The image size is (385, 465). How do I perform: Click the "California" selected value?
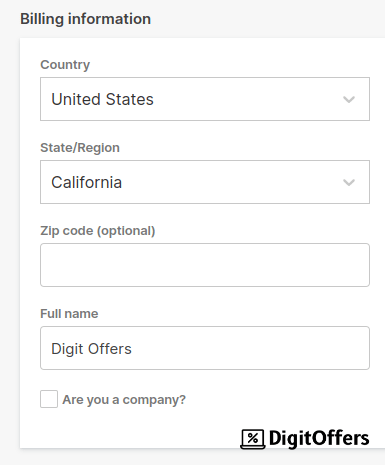[87, 182]
